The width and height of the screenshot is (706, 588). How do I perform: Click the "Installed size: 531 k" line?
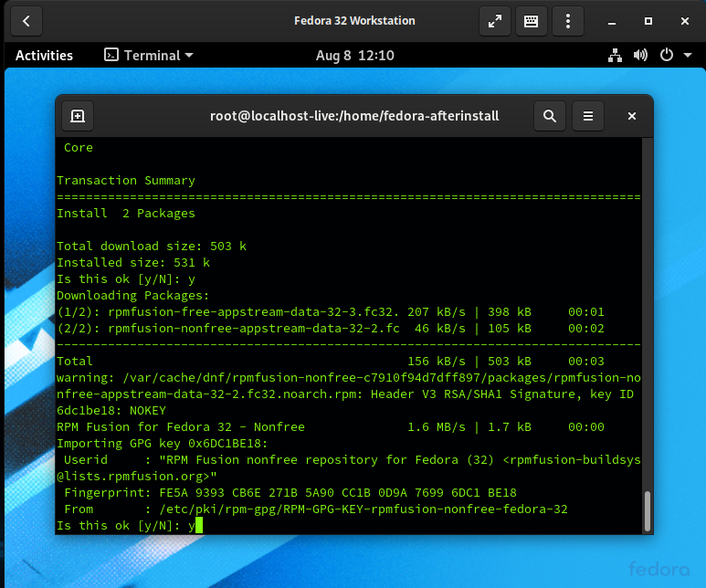(133, 262)
